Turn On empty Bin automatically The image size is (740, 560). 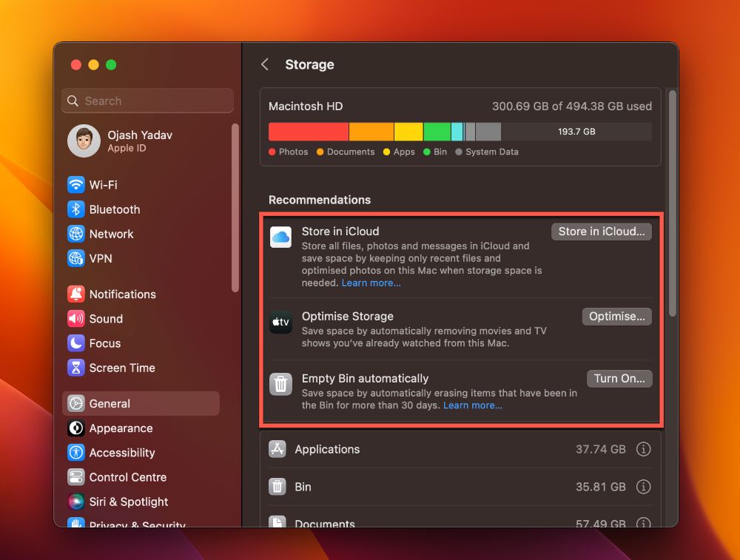click(619, 379)
